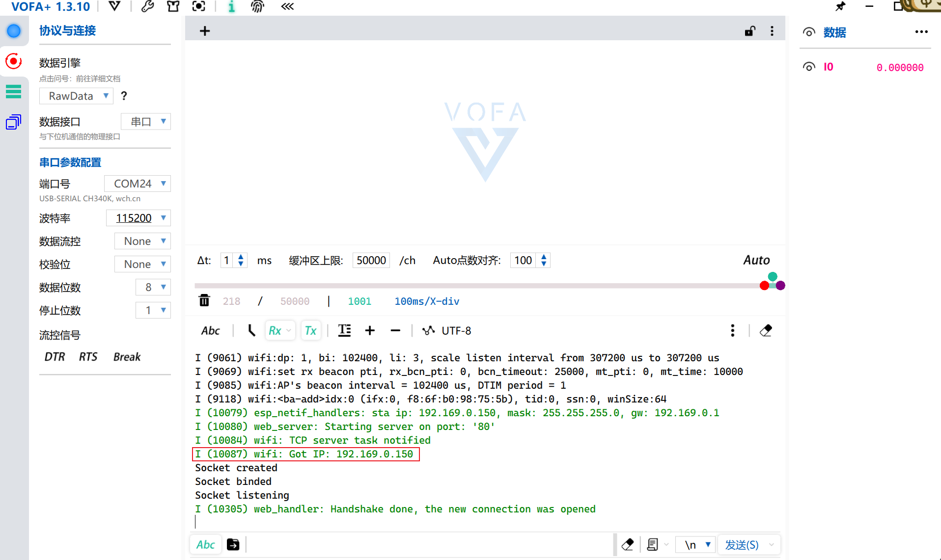941x560 pixels.
Task: Toggle visibility eye for channel I0
Action: [x=809, y=67]
